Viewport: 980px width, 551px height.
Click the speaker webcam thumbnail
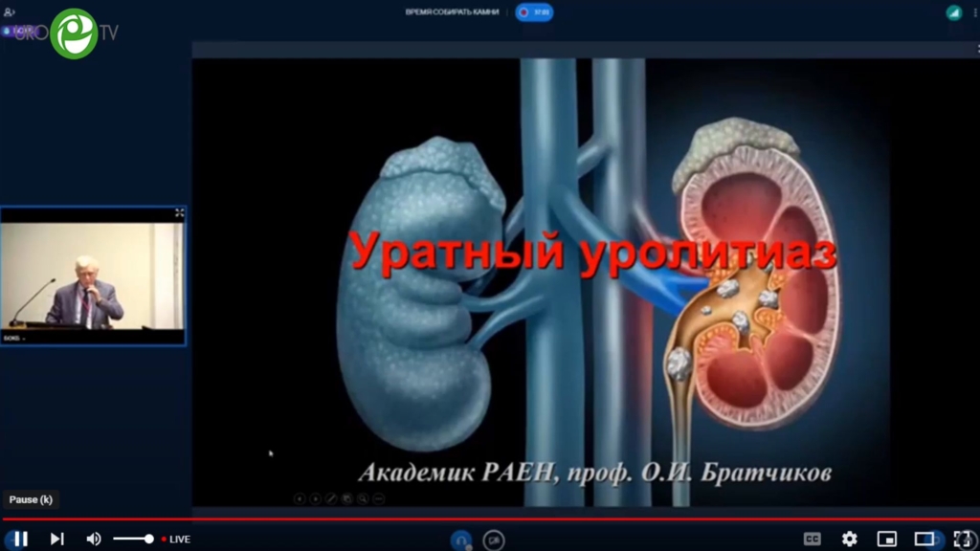[92, 275]
